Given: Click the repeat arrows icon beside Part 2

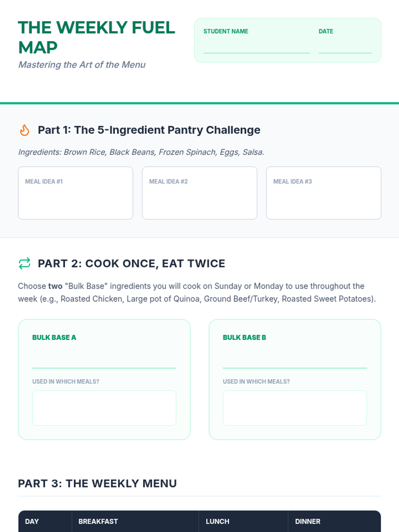Looking at the screenshot, I should tap(24, 263).
